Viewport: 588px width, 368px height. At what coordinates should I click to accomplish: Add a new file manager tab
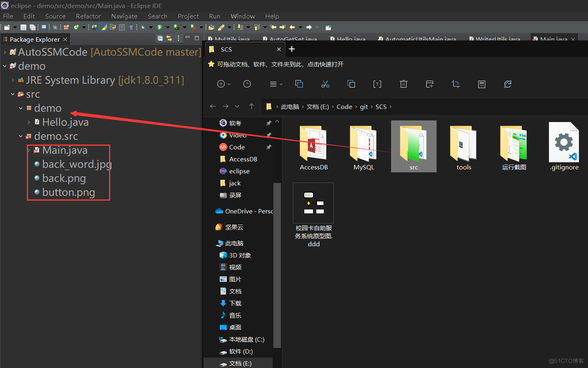[x=292, y=49]
